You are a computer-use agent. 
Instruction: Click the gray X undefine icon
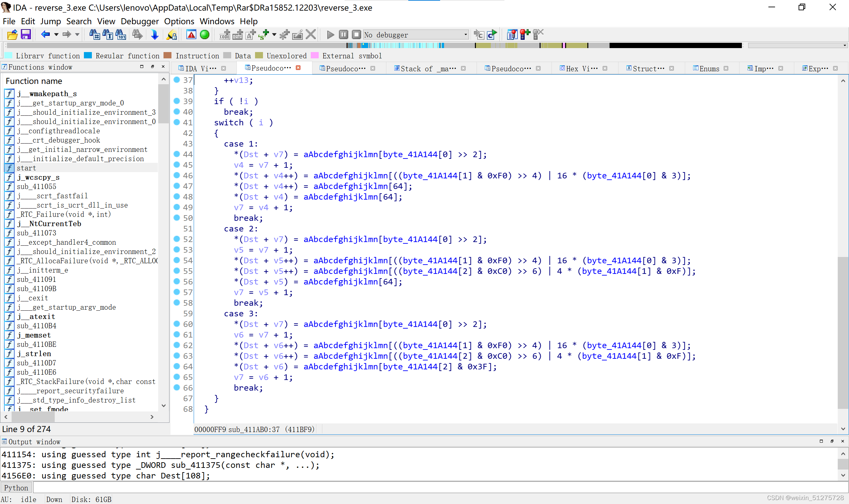(x=311, y=34)
